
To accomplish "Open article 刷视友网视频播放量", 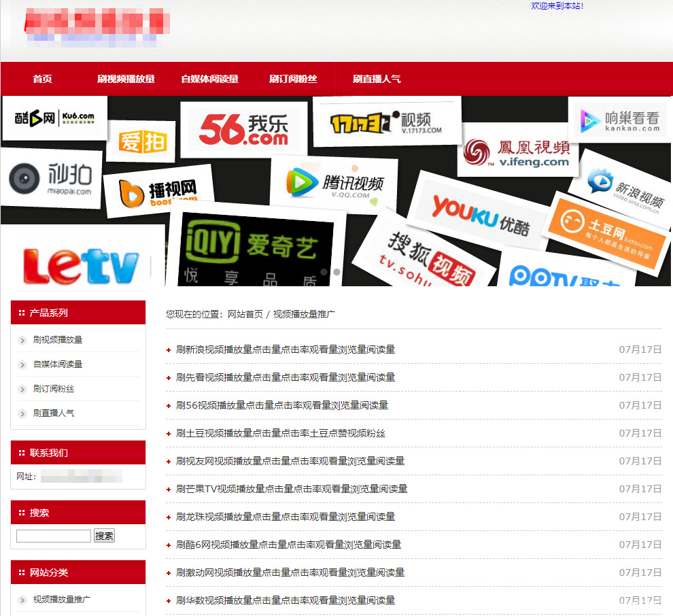I will [x=290, y=461].
